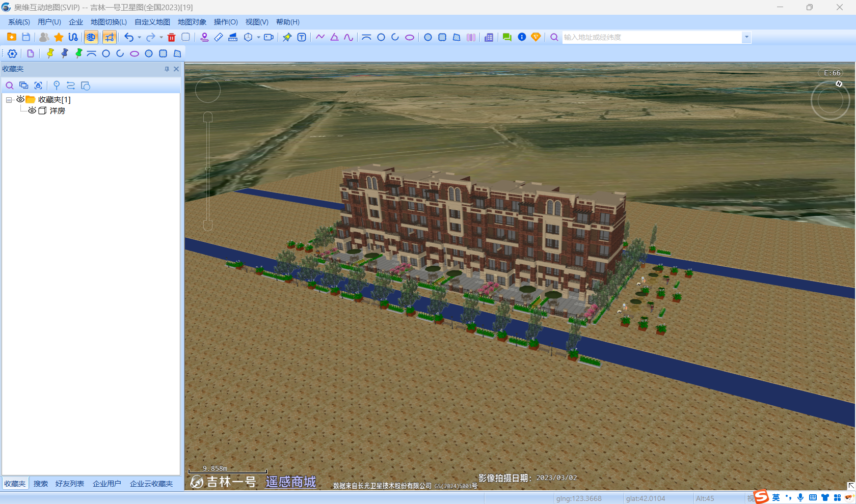Open the 用户(U) menu
Viewport: 856px width, 504px height.
pyautogui.click(x=49, y=22)
